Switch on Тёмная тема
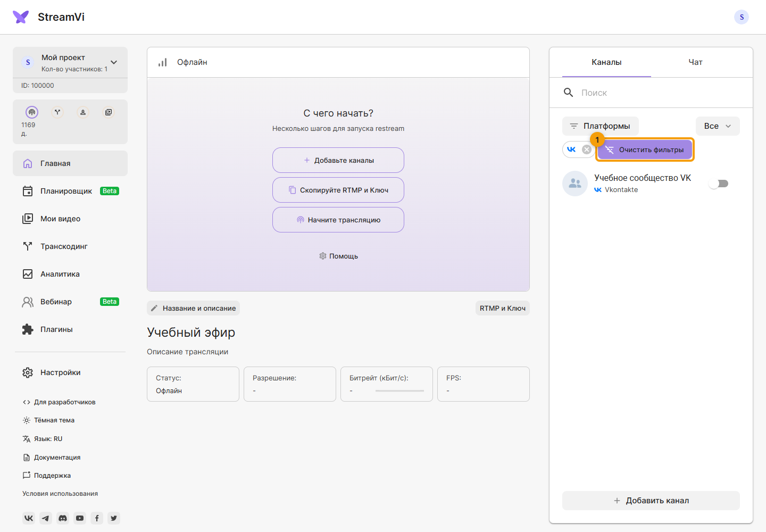 coord(48,420)
